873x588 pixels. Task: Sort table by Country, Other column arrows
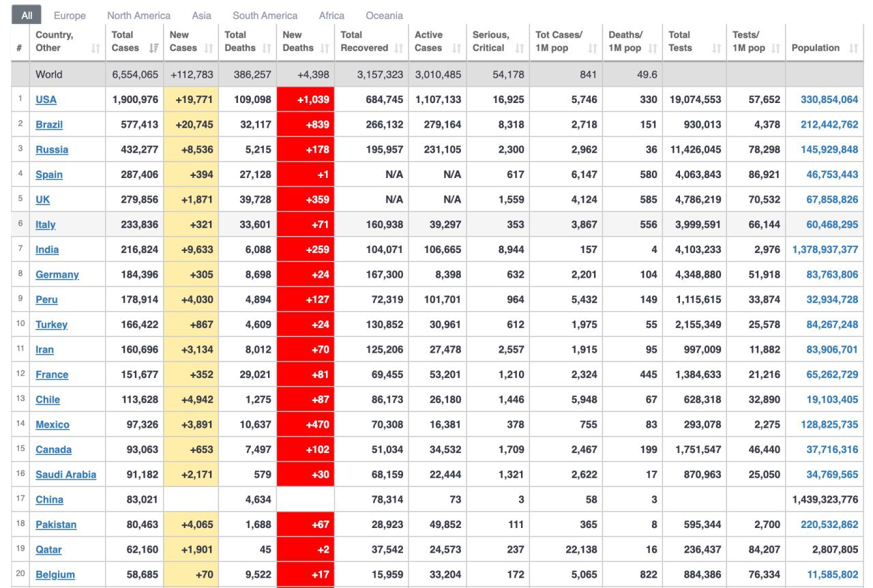point(95,48)
